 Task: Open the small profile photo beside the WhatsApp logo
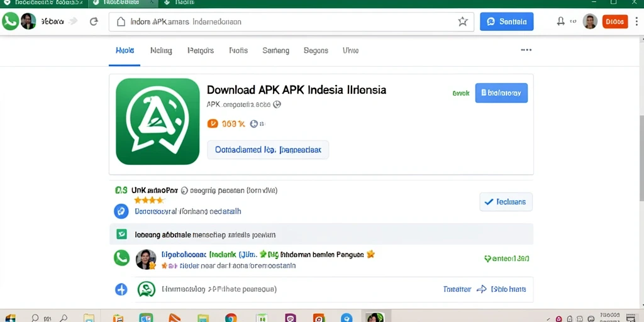pyautogui.click(x=28, y=21)
